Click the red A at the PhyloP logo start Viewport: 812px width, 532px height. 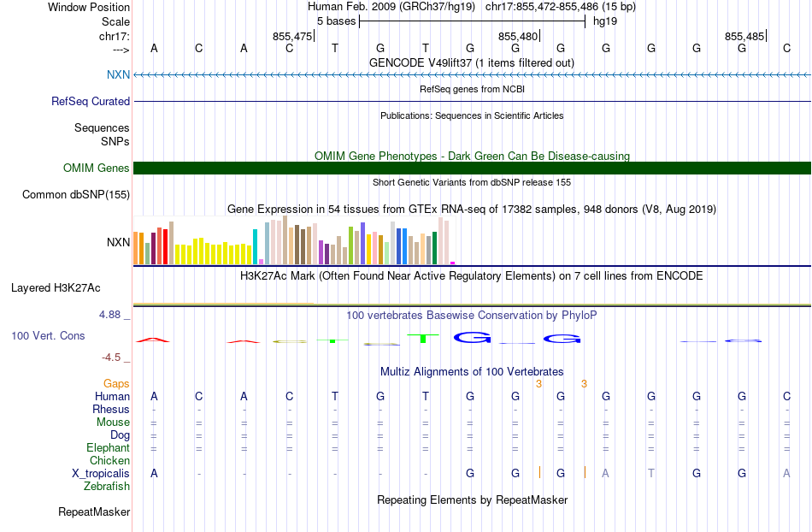[153, 340]
